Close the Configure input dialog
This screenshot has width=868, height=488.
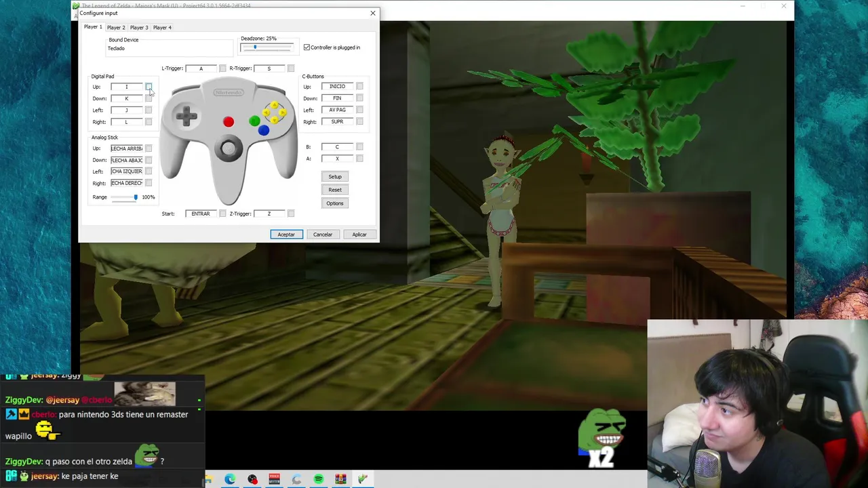(372, 13)
